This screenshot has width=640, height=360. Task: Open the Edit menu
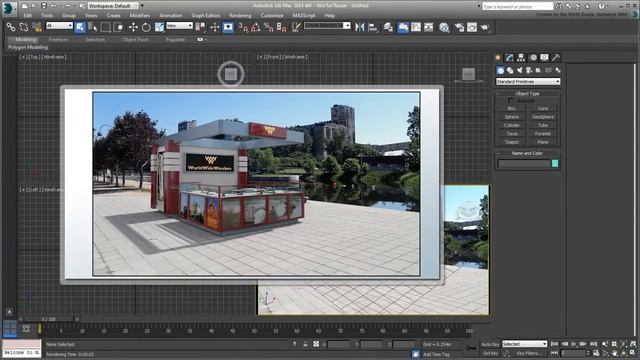(x=27, y=16)
